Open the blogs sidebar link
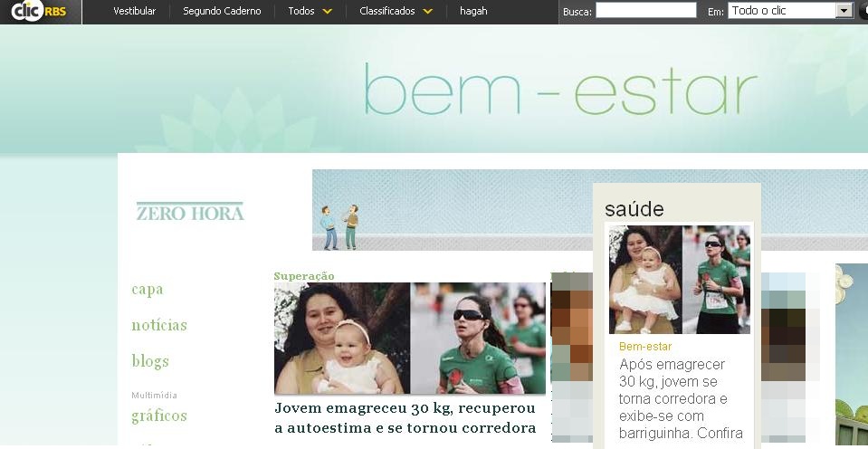The image size is (868, 449). click(150, 361)
